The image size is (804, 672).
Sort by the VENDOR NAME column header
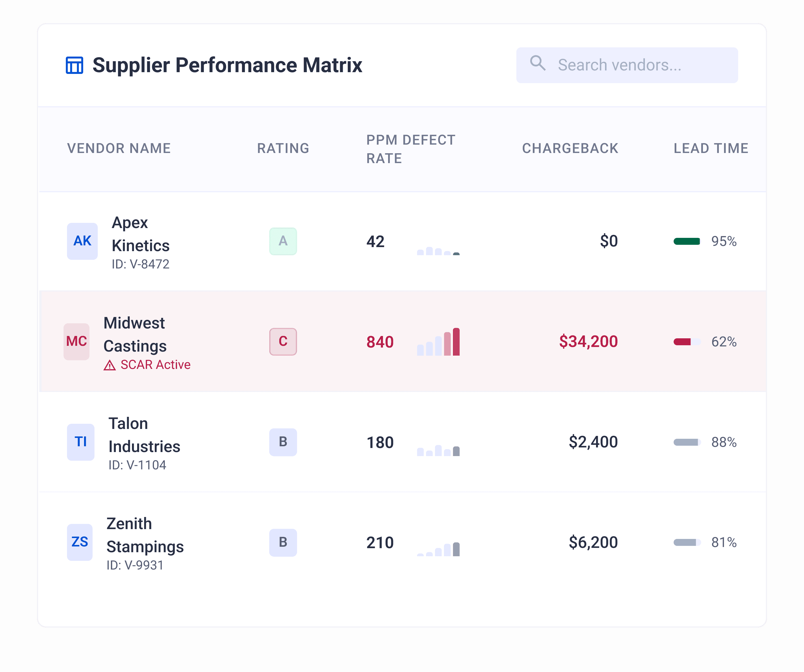tap(119, 148)
